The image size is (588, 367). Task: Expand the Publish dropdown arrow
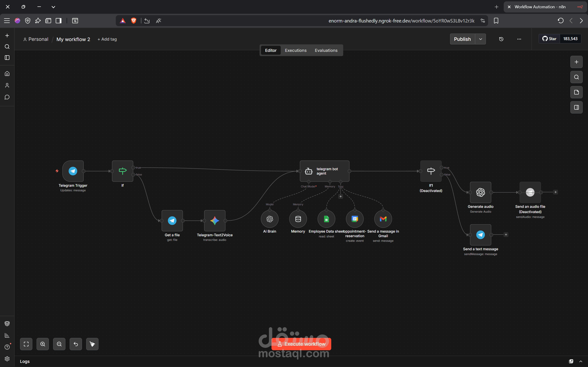coord(480,39)
